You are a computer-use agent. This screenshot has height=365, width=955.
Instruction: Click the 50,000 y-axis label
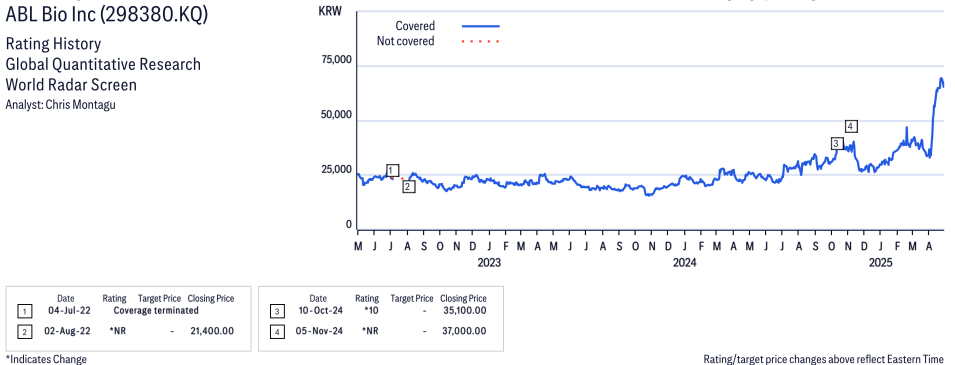pos(336,115)
